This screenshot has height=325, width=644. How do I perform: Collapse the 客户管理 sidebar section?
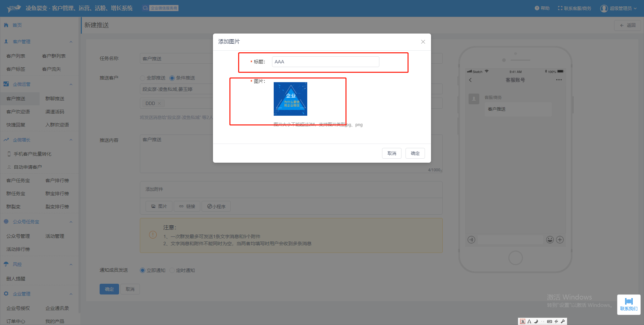pyautogui.click(x=71, y=42)
